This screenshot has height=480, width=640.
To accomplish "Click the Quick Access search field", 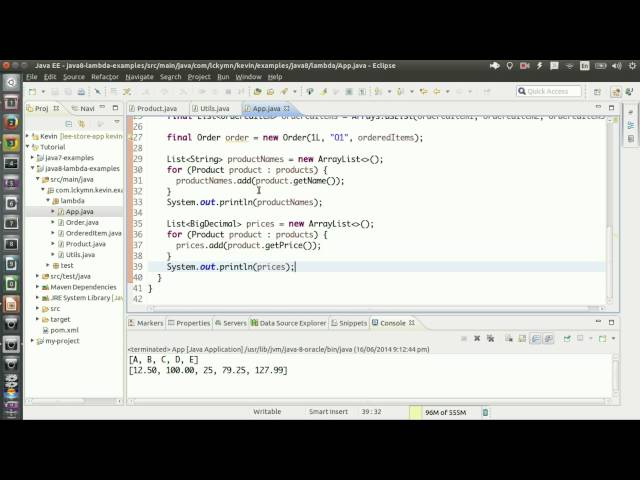I will pos(549,91).
